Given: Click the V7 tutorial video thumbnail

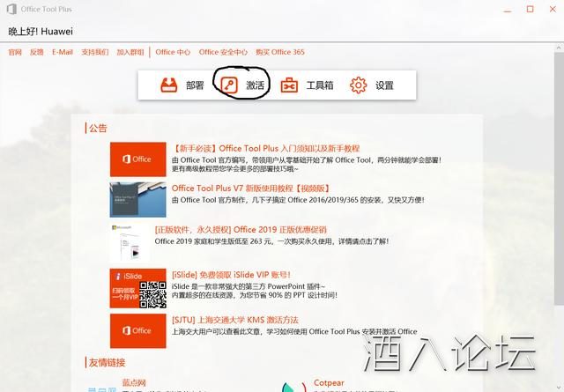Looking at the screenshot, I should click(x=138, y=200).
